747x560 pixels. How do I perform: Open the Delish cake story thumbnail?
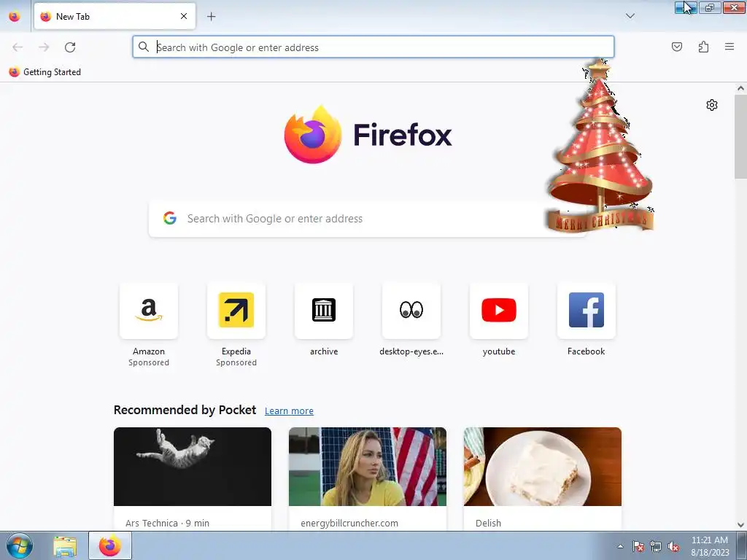(543, 467)
